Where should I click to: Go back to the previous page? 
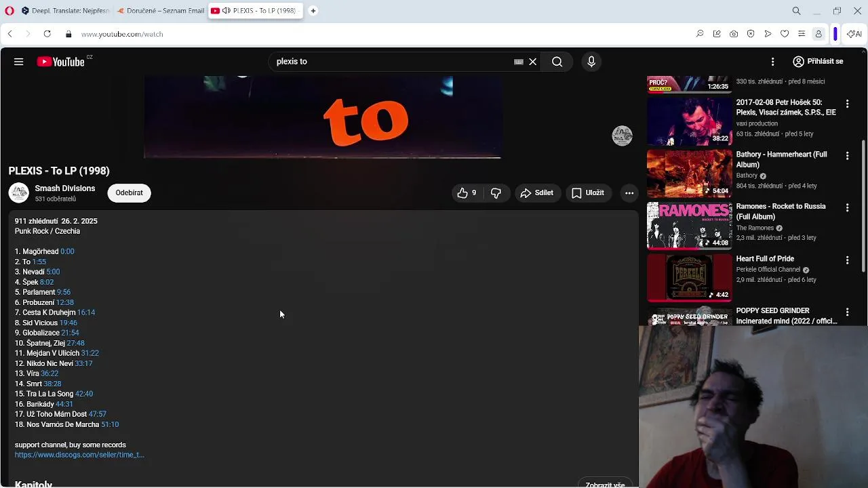tap(10, 34)
